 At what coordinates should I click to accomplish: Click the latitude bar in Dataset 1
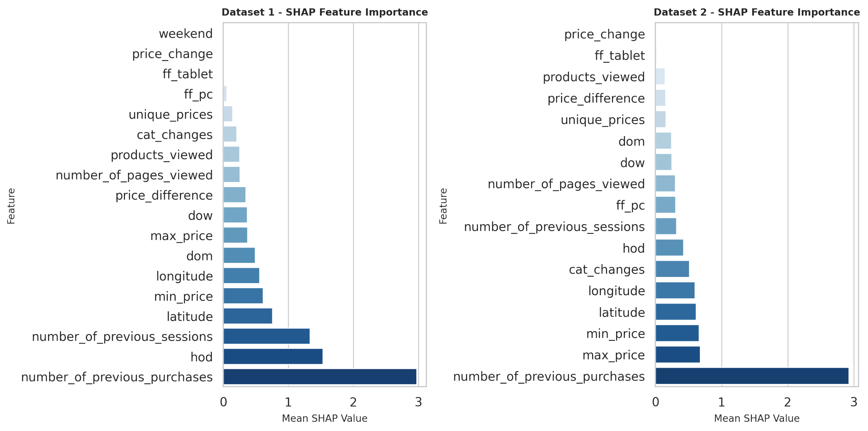coord(247,316)
